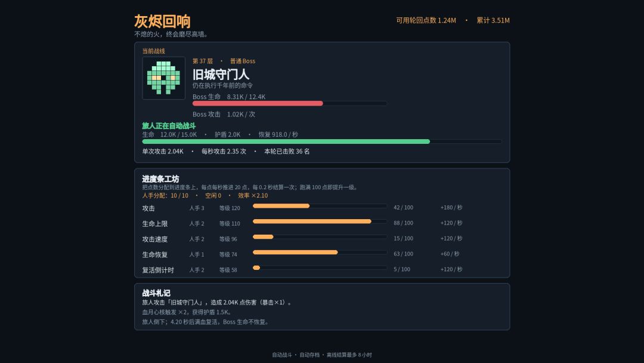This screenshot has height=363, width=644.
Task: Click 单次攻击 2.04K stat
Action: tap(163, 151)
